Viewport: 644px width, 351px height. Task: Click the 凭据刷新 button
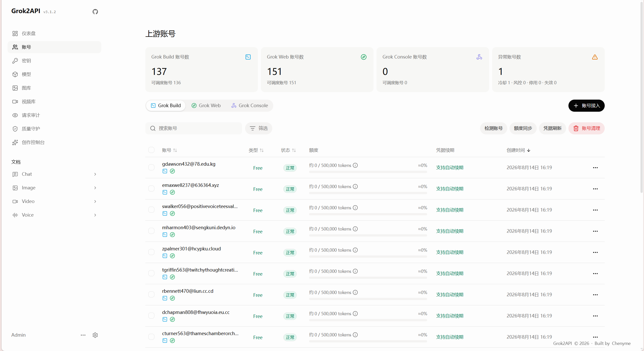pyautogui.click(x=552, y=128)
